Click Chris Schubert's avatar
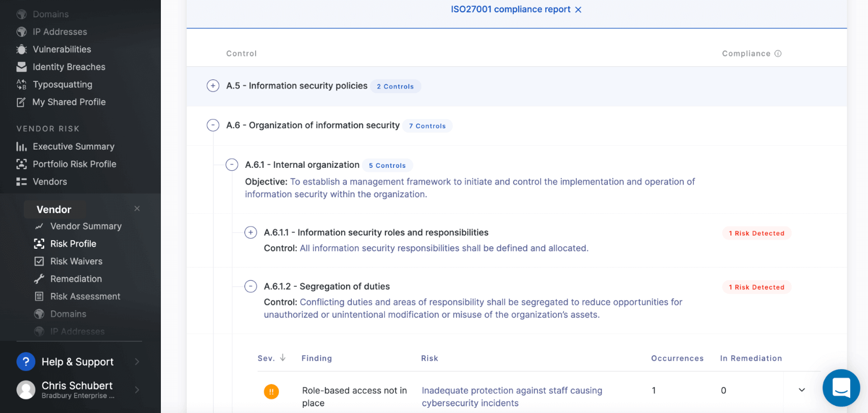The height and width of the screenshot is (413, 868). click(x=26, y=390)
